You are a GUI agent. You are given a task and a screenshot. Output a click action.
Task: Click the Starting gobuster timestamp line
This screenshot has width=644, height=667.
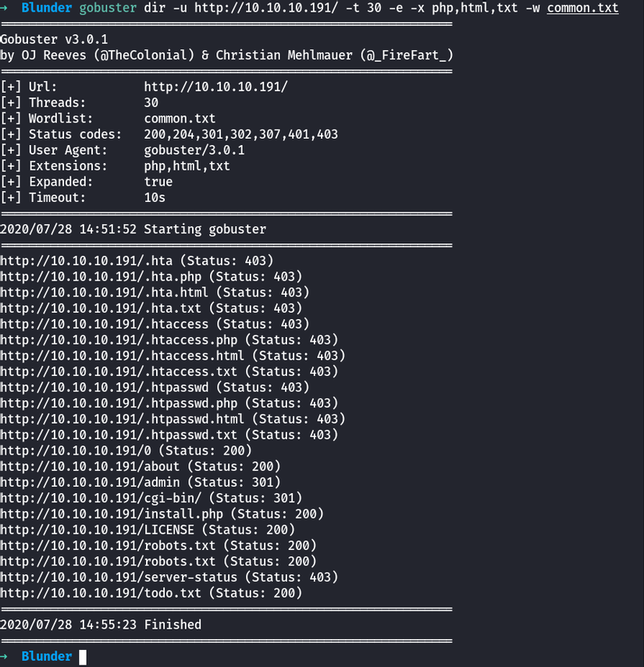(133, 229)
